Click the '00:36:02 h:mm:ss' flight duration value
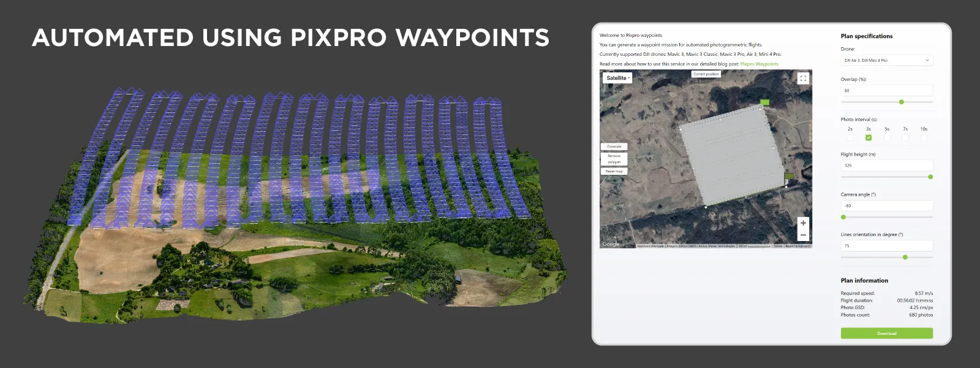Screen dimensions: 980x368 coord(915,301)
